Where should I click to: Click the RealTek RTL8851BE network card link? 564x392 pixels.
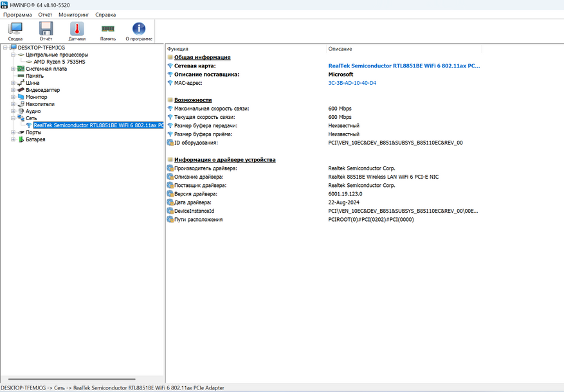tap(404, 66)
